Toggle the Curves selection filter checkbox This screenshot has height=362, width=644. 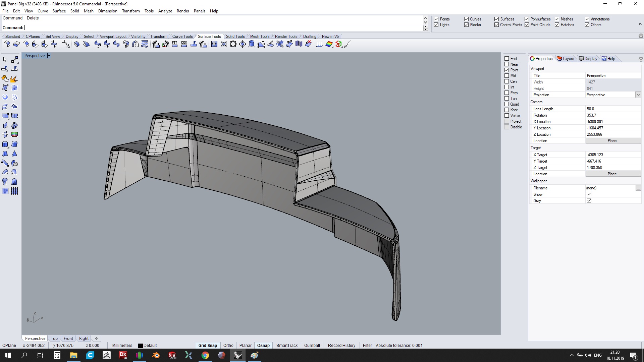(466, 19)
